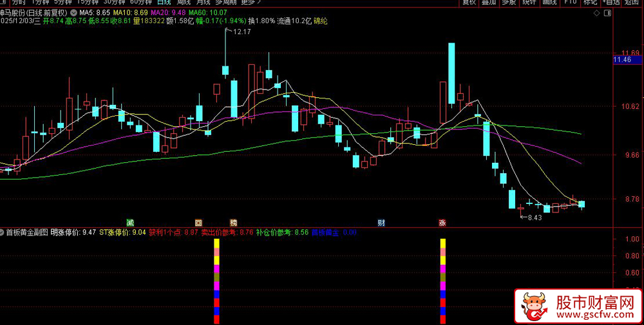Image resolution: width=644 pixels, height=325 pixels.
Task: Switch to the 5分钟 period tab
Action: coord(64,2)
